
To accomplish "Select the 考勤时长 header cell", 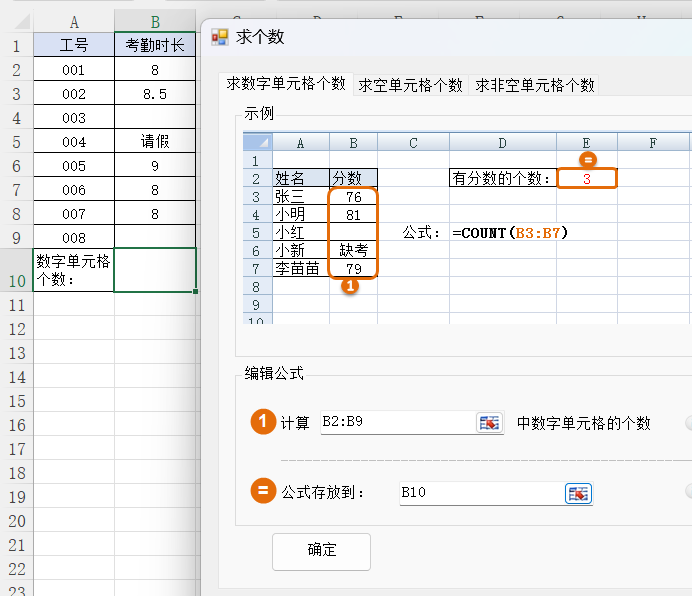I will coord(155,46).
